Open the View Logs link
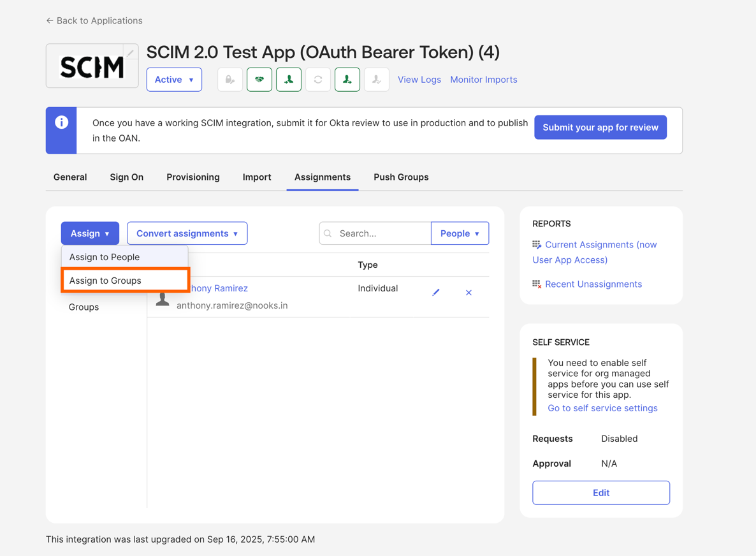This screenshot has height=556, width=756. point(419,80)
